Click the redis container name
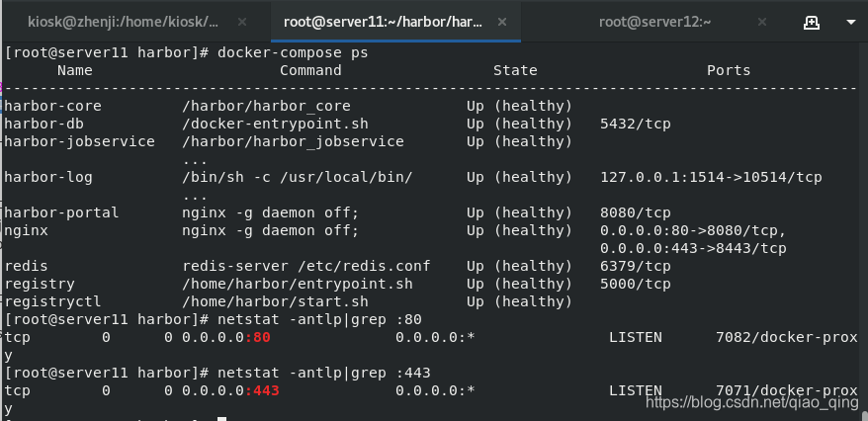 [x=26, y=266]
